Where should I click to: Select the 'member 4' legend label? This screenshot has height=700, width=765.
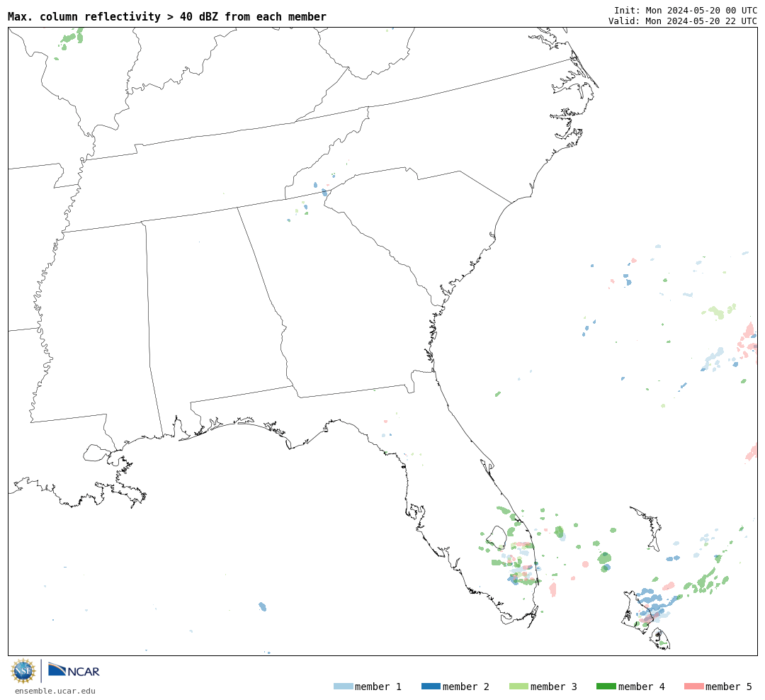pyautogui.click(x=642, y=687)
